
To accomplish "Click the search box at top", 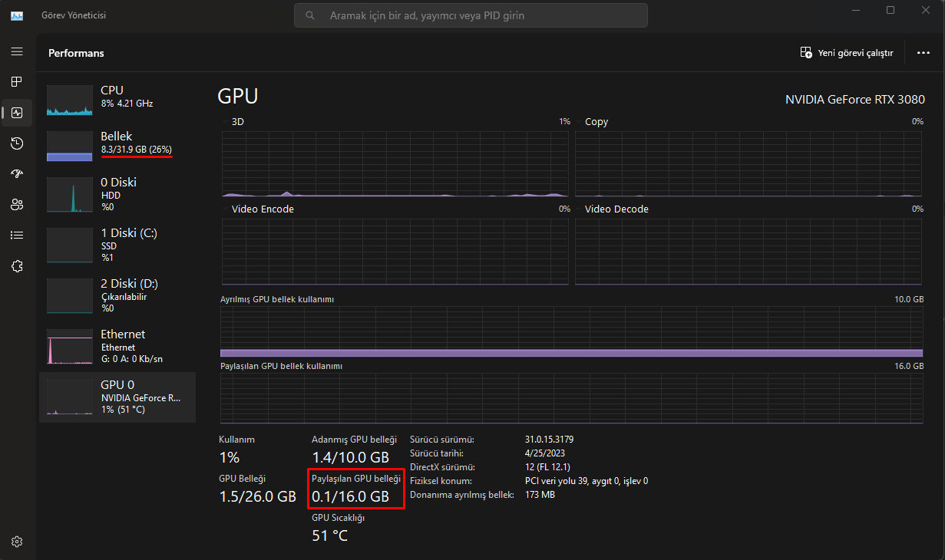I will click(471, 15).
